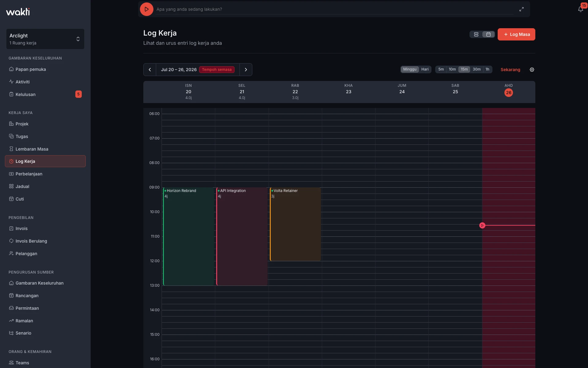This screenshot has height=368, width=588.
Task: Click the Permintaan inbox icon
Action: tap(11, 308)
